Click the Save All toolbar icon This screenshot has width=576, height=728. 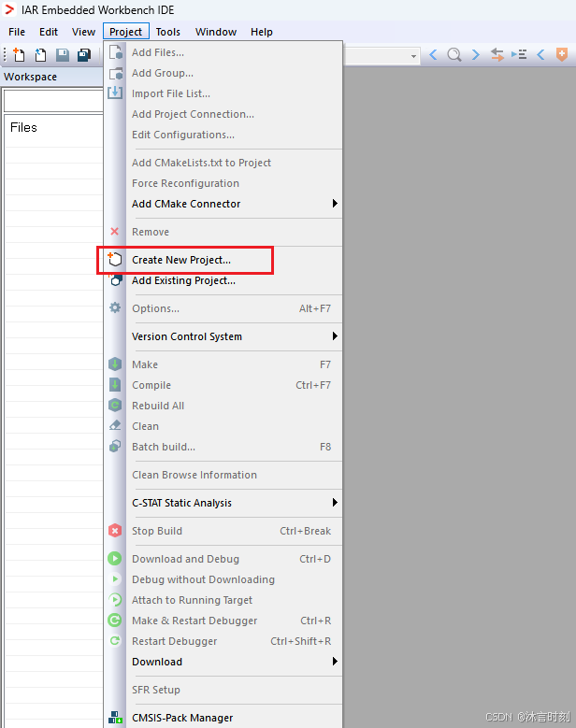coord(84,55)
